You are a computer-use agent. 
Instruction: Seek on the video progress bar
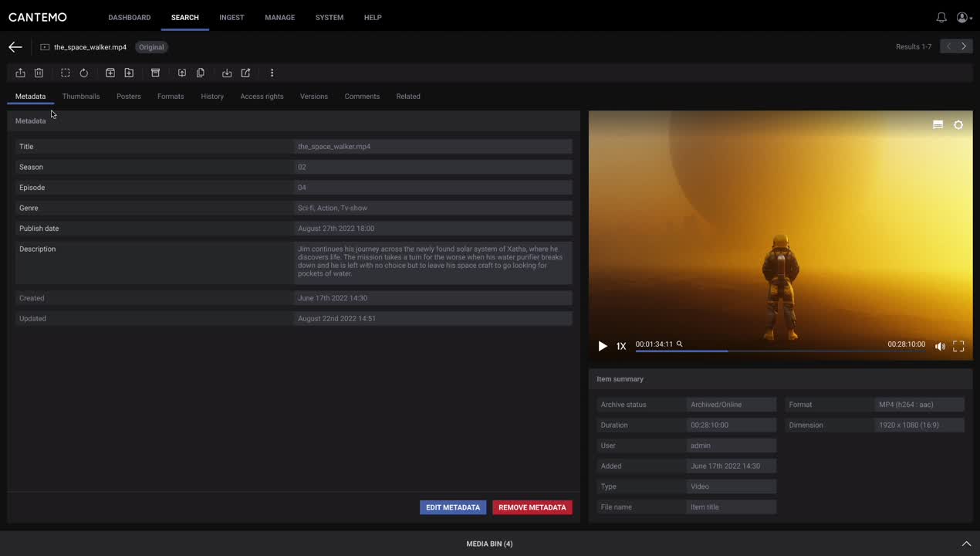(780, 351)
